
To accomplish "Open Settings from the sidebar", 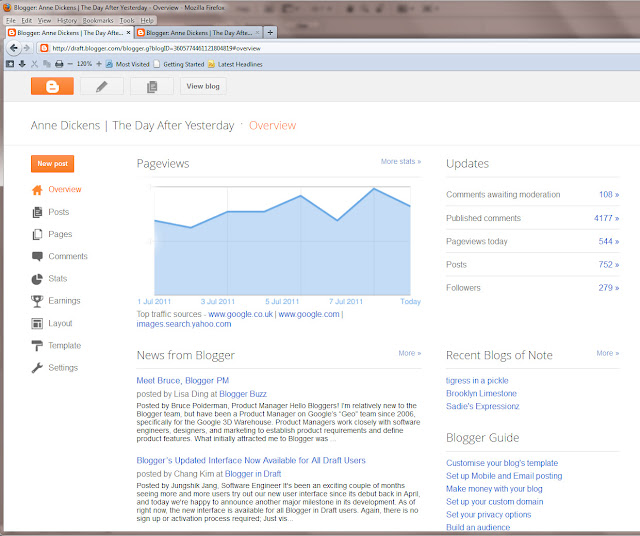I will [x=63, y=367].
